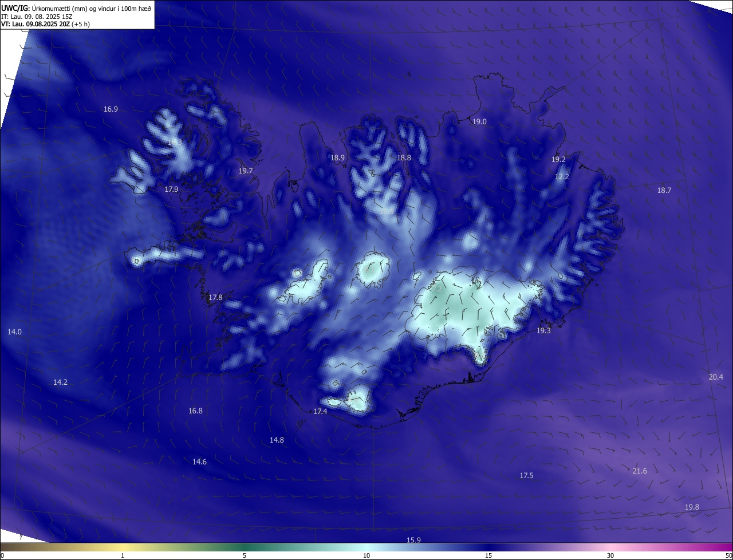Select the 16.8 value label

[x=195, y=411]
